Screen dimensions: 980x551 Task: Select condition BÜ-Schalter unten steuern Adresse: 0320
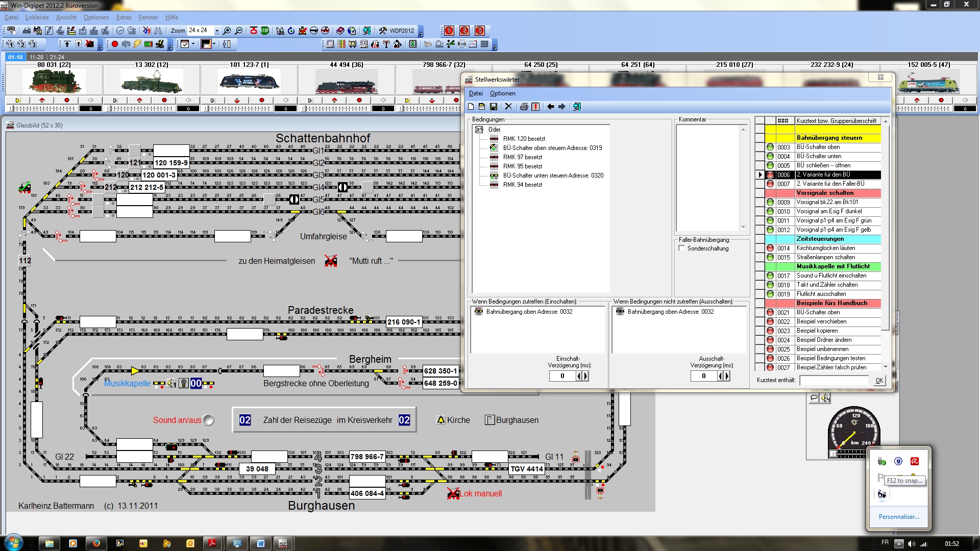click(553, 176)
